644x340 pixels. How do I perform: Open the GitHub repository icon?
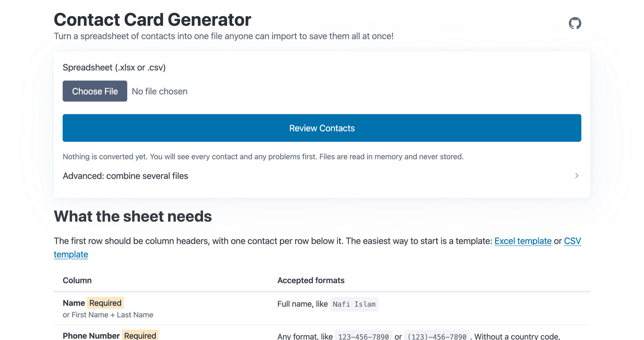point(575,23)
